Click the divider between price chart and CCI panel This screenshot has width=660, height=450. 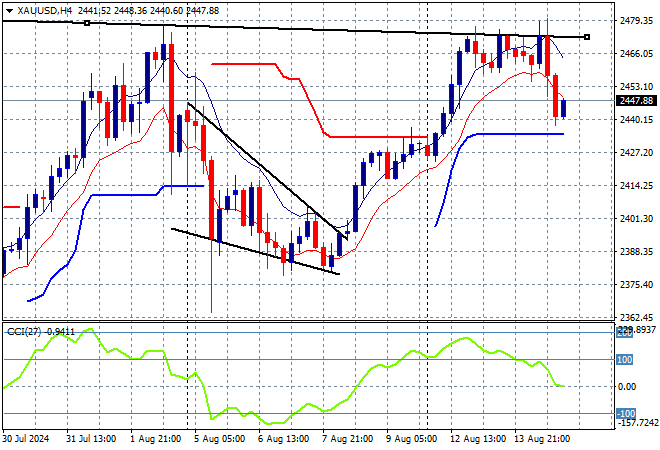(309, 321)
